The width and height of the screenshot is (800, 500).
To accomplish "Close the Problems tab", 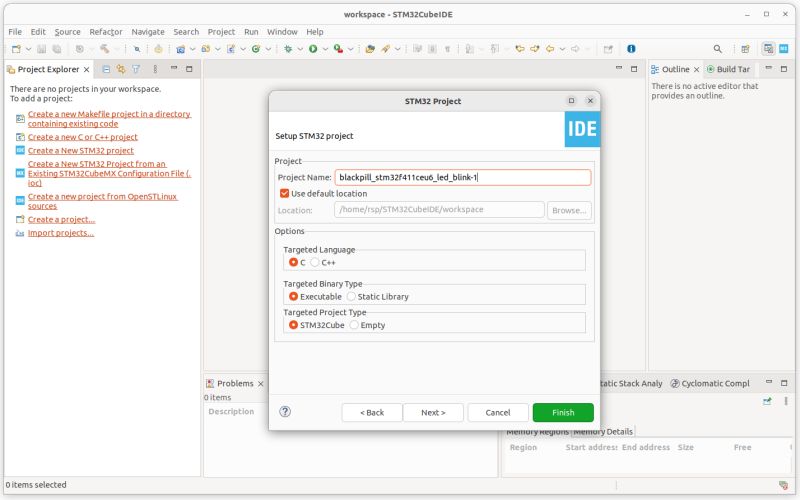I will (261, 384).
